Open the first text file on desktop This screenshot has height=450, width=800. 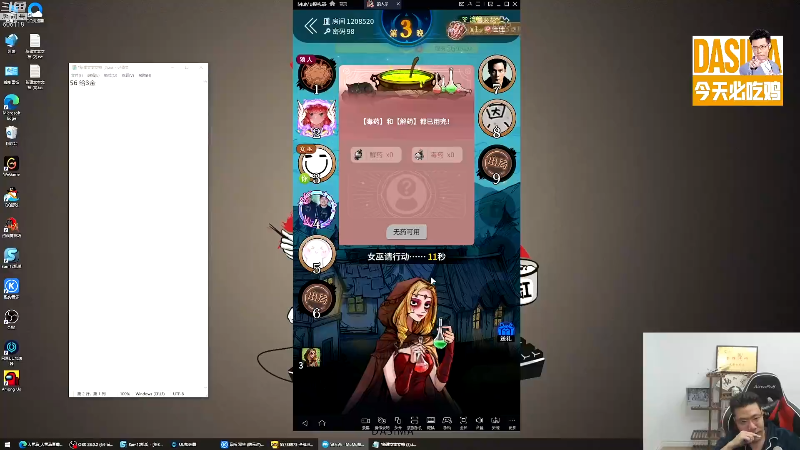(x=35, y=46)
